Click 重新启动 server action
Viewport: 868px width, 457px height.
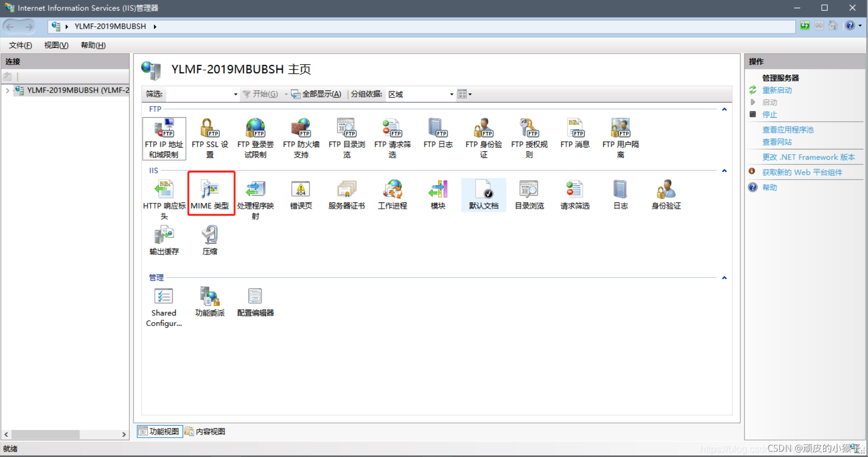777,91
